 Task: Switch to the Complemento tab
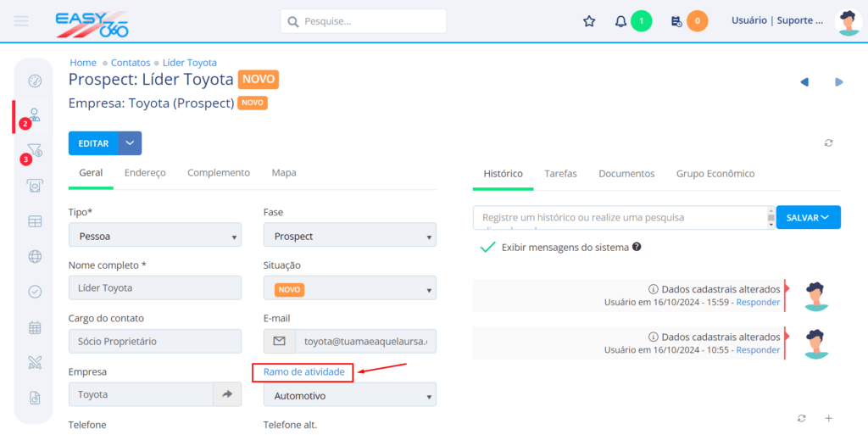[219, 173]
